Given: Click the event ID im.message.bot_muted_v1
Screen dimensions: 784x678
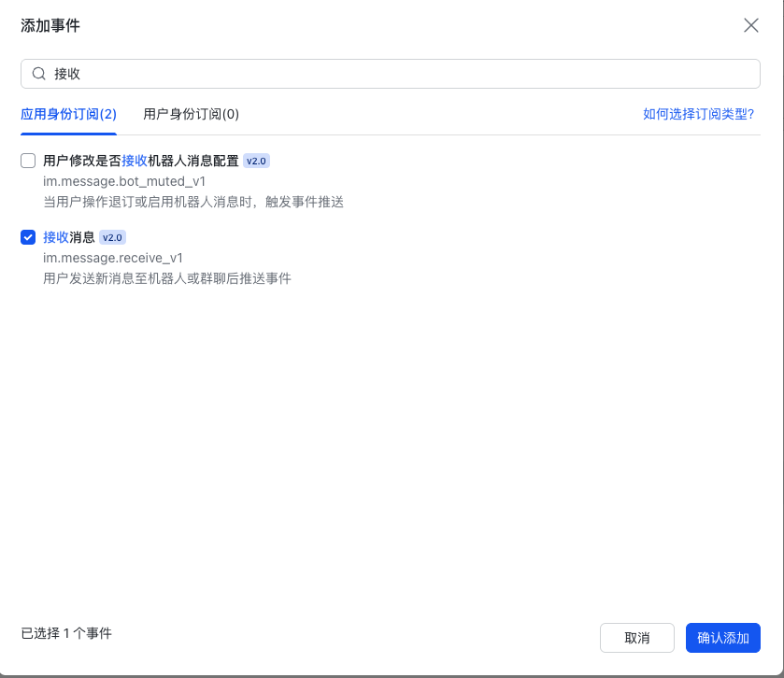Looking at the screenshot, I should pos(125,181).
